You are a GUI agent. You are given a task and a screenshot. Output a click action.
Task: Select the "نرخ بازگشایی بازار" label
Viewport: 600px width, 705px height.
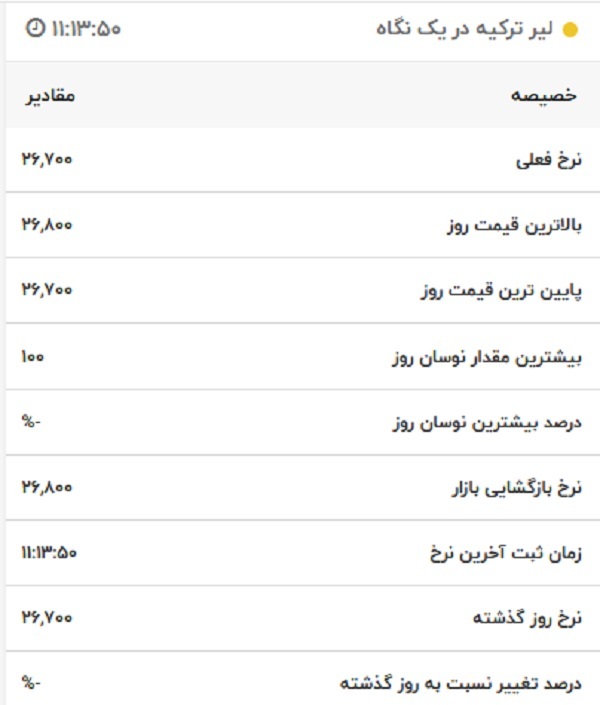517,488
